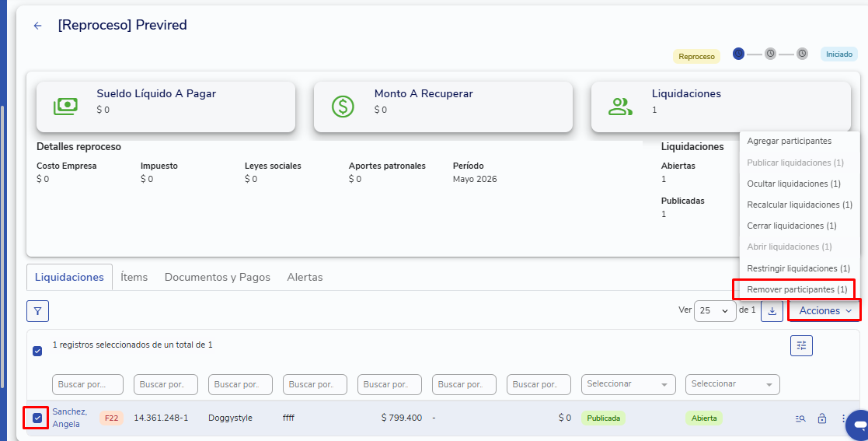Focus the sixth Buscar por search field

tap(465, 384)
